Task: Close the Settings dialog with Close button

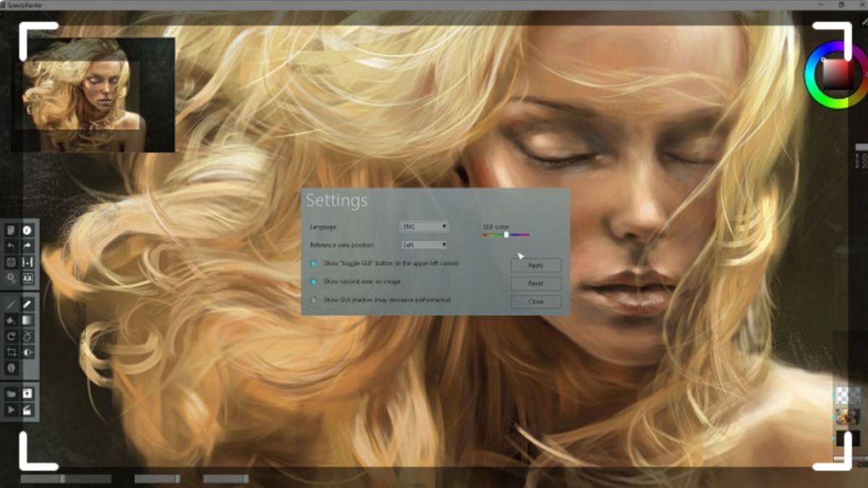Action: (536, 301)
